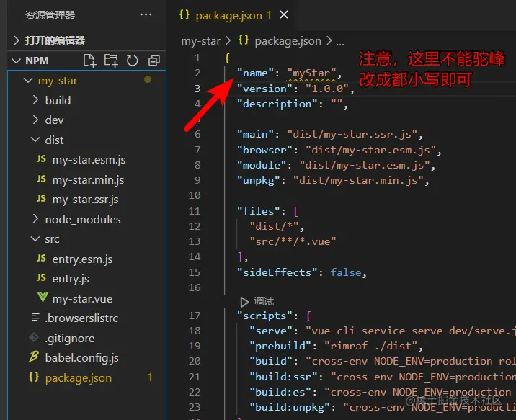Click the "dist/my-star.ssr.js" main value

click(x=352, y=134)
